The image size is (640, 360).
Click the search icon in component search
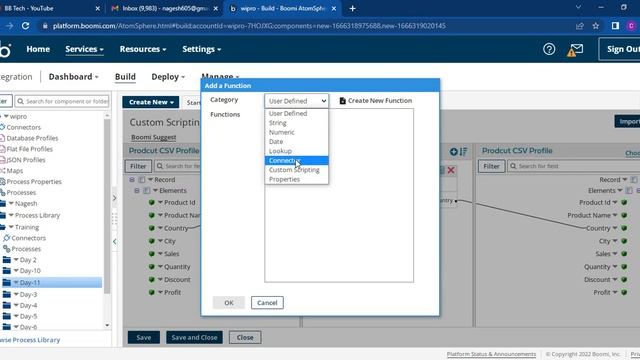coord(20,101)
